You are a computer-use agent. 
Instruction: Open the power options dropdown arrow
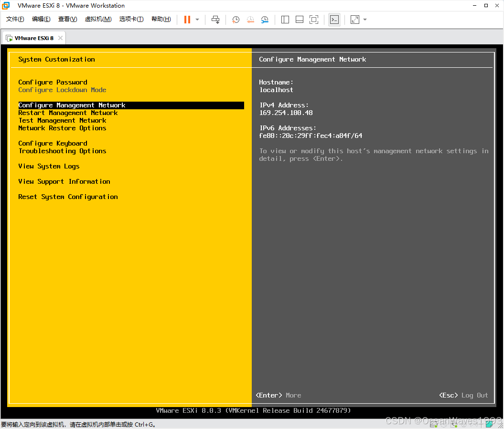point(197,20)
